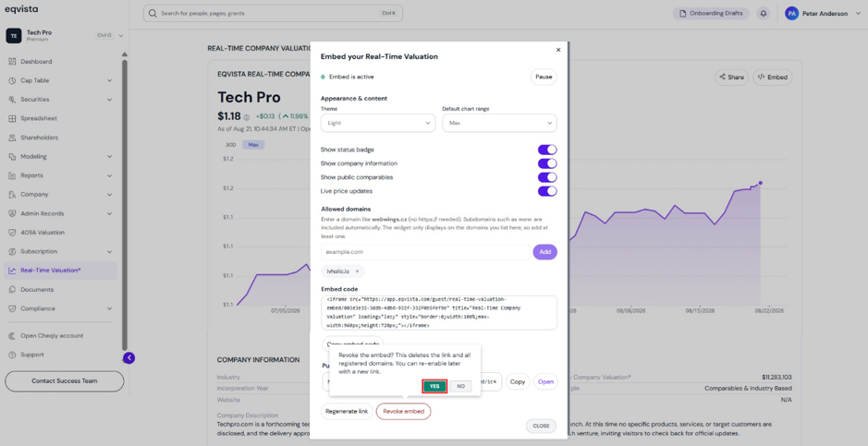Click inside the embed code text box

439,313
